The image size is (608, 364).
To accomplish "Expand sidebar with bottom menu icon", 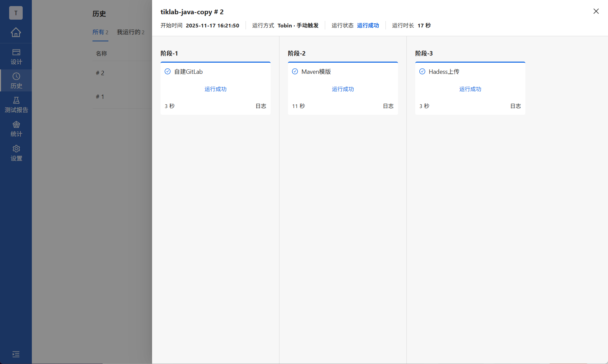I will (16, 354).
